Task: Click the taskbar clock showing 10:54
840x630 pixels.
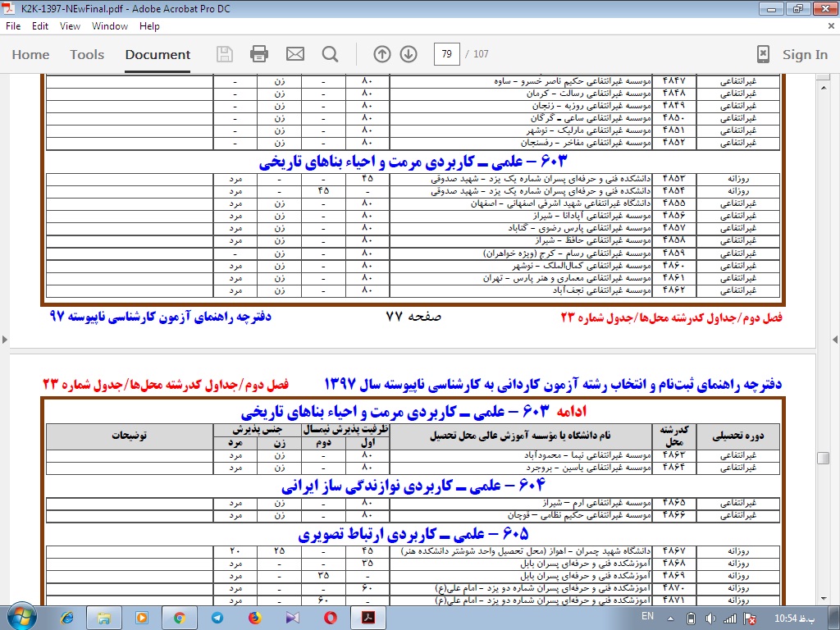Action: [794, 619]
